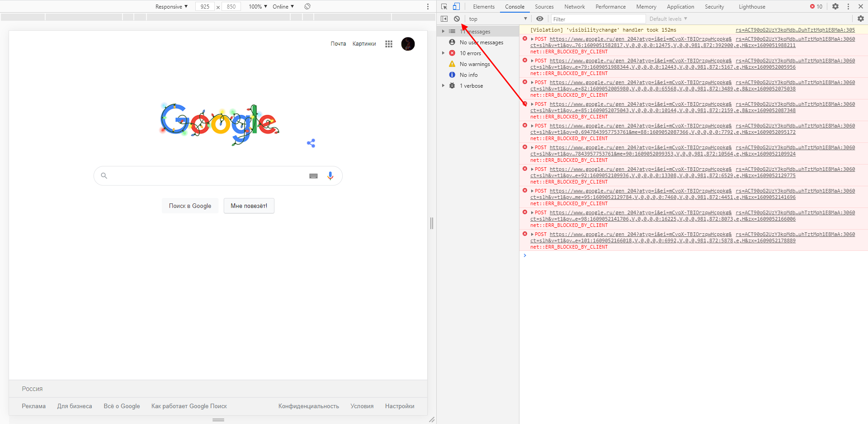The image size is (868, 424).
Task: Click the clear console icon
Action: (457, 19)
